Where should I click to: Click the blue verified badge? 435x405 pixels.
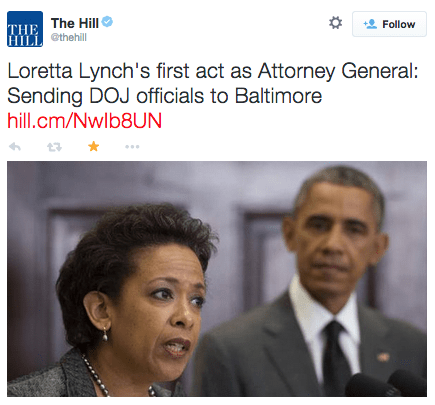107,22
